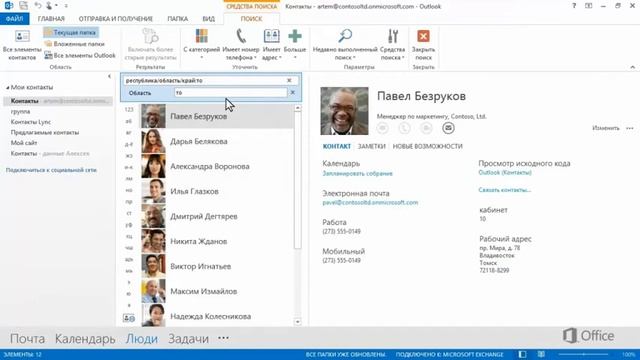Screen dimensions: 640x360
Task: Collapse the Мои контакты group
Action: tap(8, 88)
